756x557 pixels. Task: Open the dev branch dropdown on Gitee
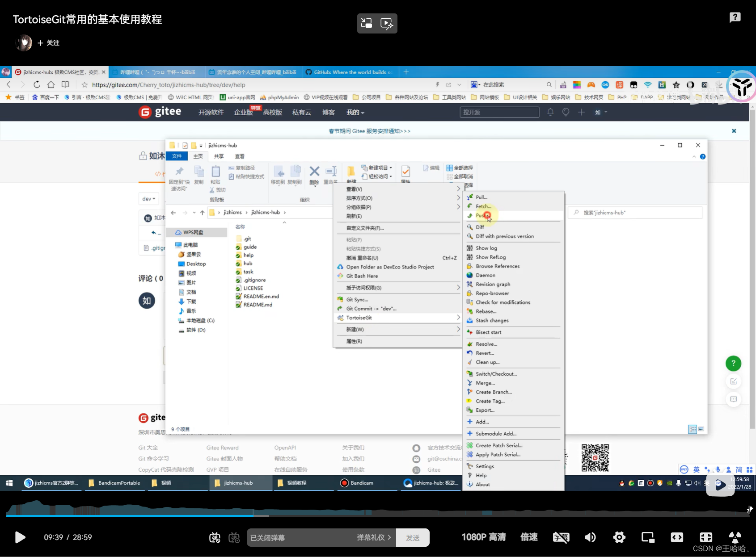[x=148, y=199]
